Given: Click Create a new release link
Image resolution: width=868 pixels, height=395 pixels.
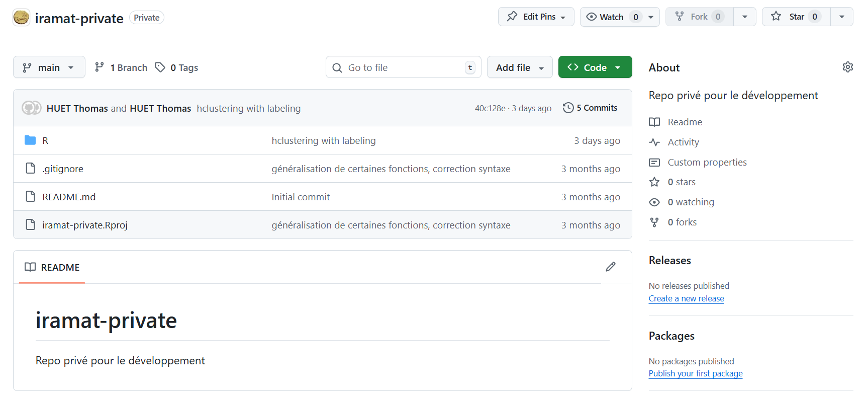Looking at the screenshot, I should coord(686,298).
